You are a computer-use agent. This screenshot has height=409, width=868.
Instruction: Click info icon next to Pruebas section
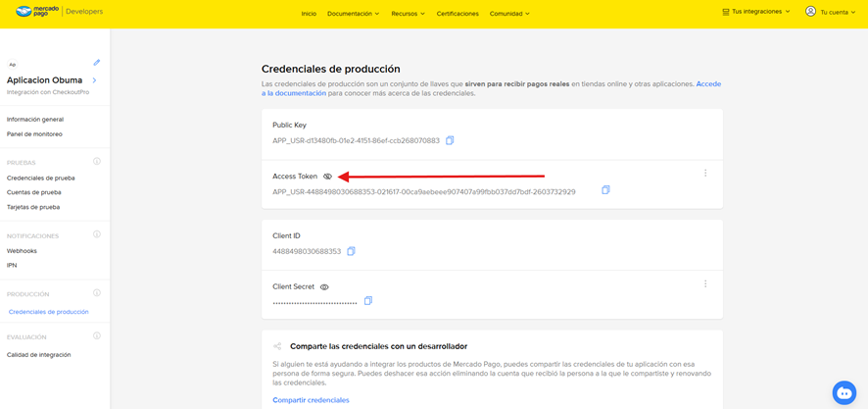[x=97, y=161]
